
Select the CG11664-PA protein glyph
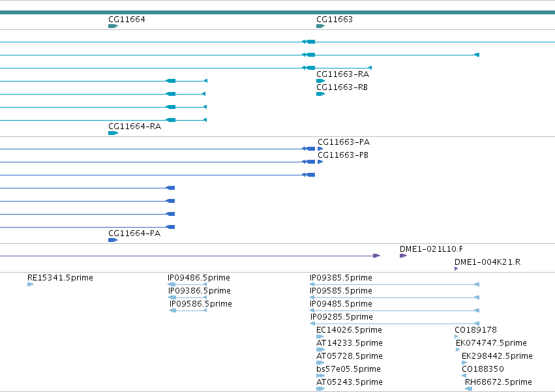113,240
